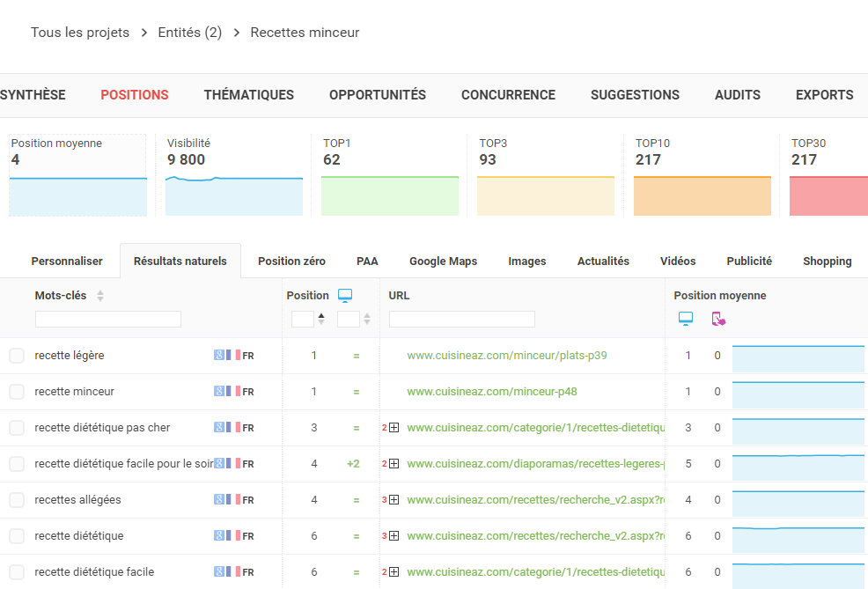Select the Position moyenne metric card
The height and width of the screenshot is (589, 868).
(x=78, y=175)
